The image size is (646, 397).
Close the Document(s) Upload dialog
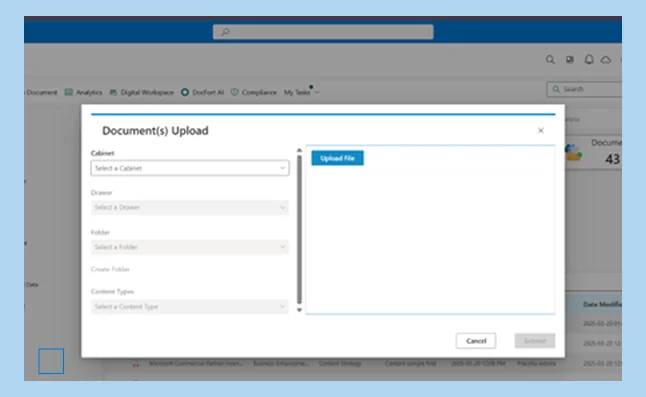[541, 131]
